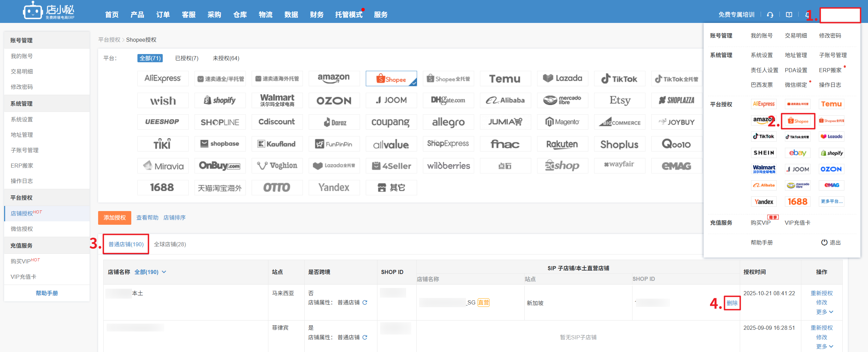The width and height of the screenshot is (868, 352).
Task: Choose the Lazada platform logo tile
Action: 562,79
